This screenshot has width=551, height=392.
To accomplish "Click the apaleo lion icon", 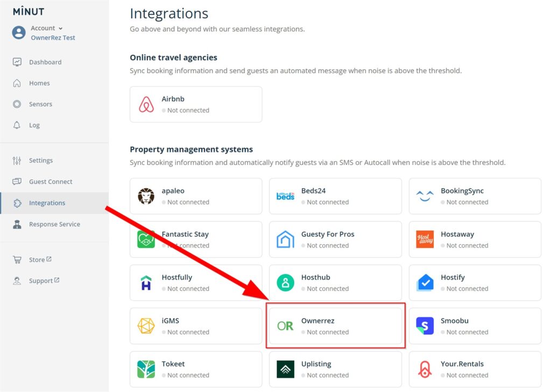I will coord(146,196).
